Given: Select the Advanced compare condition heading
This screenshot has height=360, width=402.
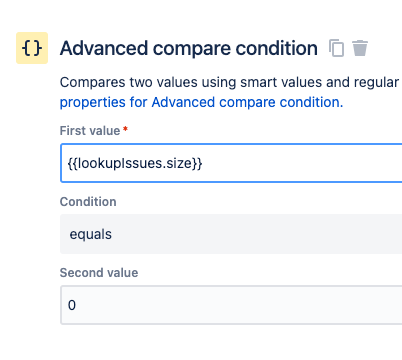Looking at the screenshot, I should (x=189, y=48).
